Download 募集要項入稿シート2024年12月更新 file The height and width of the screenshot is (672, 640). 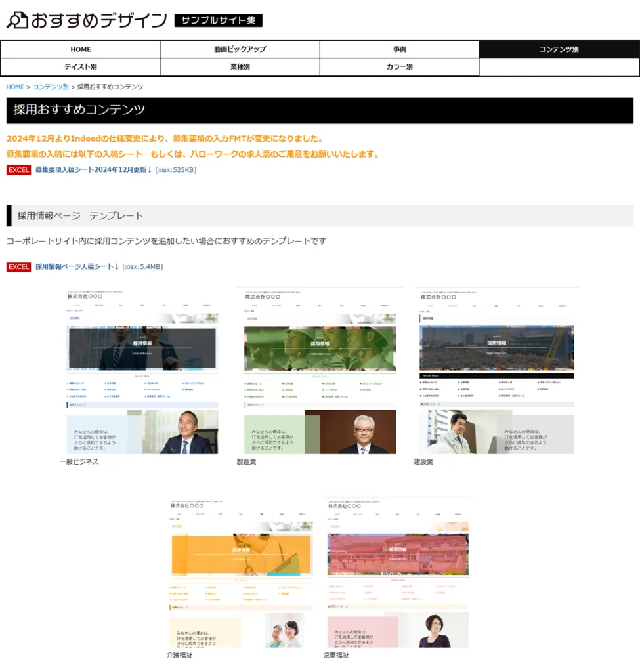93,170
